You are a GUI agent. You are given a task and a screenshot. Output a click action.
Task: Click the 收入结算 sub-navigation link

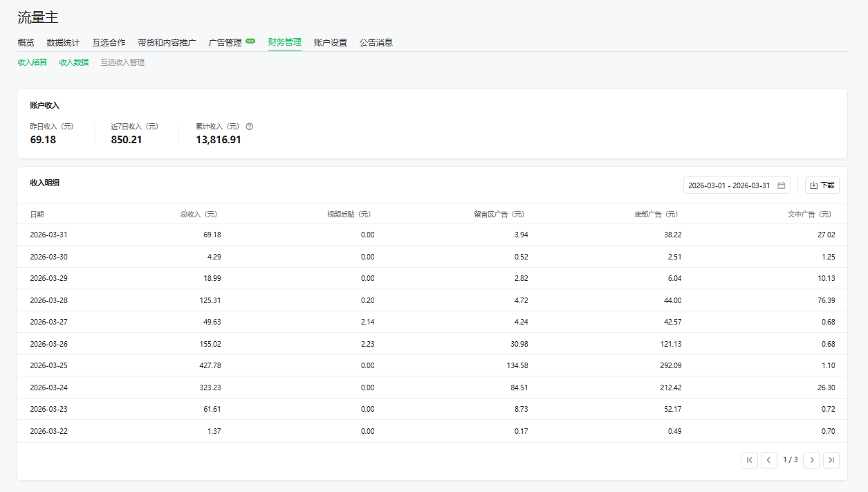33,62
